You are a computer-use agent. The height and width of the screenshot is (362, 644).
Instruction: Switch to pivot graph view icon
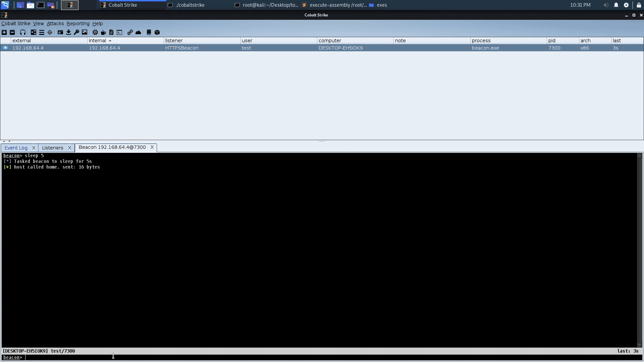click(34, 33)
